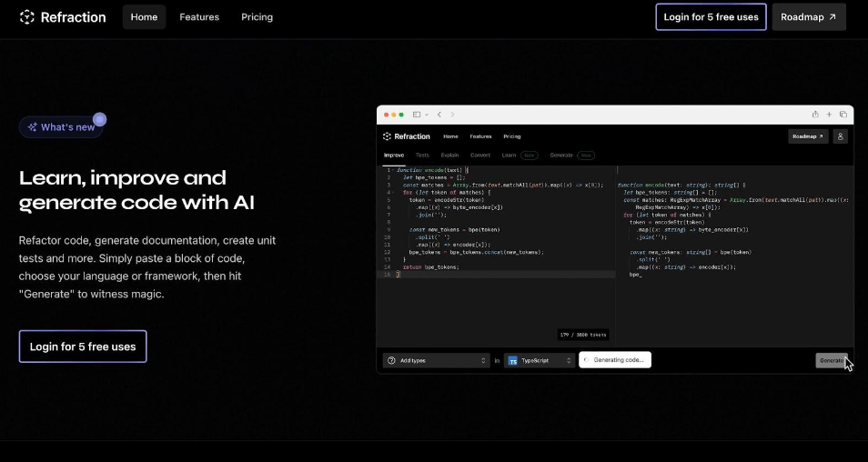Switch to the Generate tab in the demo
This screenshot has height=462, width=868.
pyautogui.click(x=561, y=156)
